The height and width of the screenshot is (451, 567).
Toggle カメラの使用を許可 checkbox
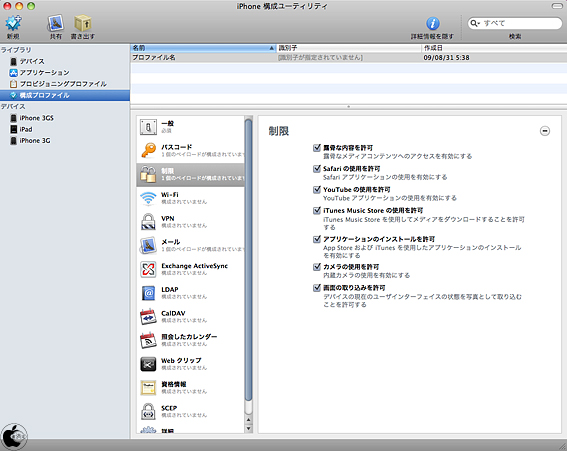click(x=317, y=267)
